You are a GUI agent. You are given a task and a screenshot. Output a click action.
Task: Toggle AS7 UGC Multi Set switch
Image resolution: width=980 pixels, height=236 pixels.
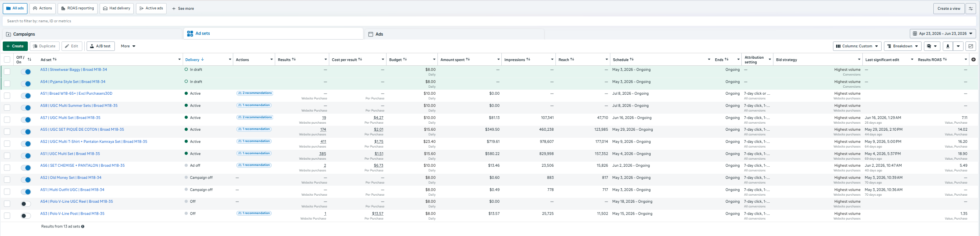pos(26,120)
